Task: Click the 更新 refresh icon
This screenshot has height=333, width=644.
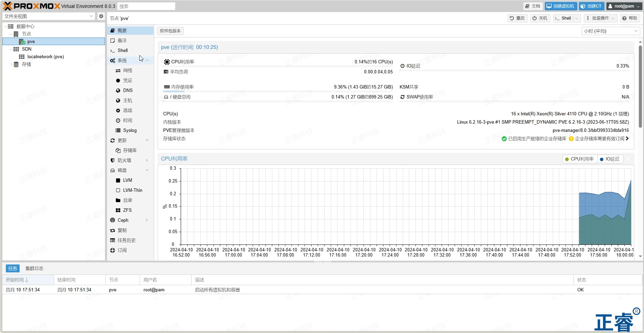Action: 113,141
